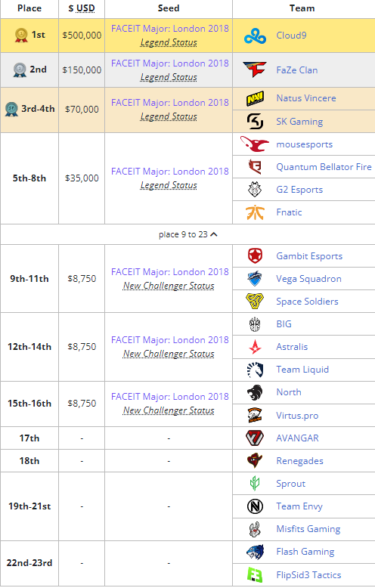This screenshot has width=375, height=588.
Task: Click the SK Gaming logo icon
Action: pyautogui.click(x=255, y=122)
